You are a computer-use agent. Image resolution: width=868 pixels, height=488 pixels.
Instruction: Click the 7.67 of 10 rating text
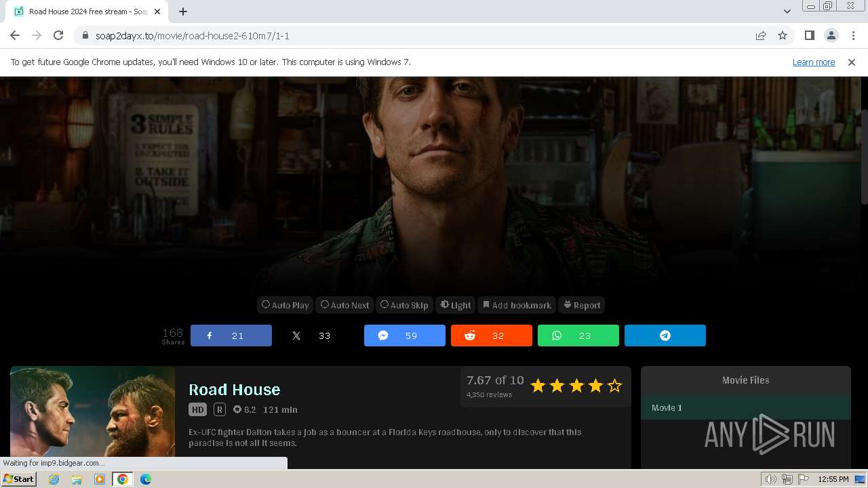(495, 380)
